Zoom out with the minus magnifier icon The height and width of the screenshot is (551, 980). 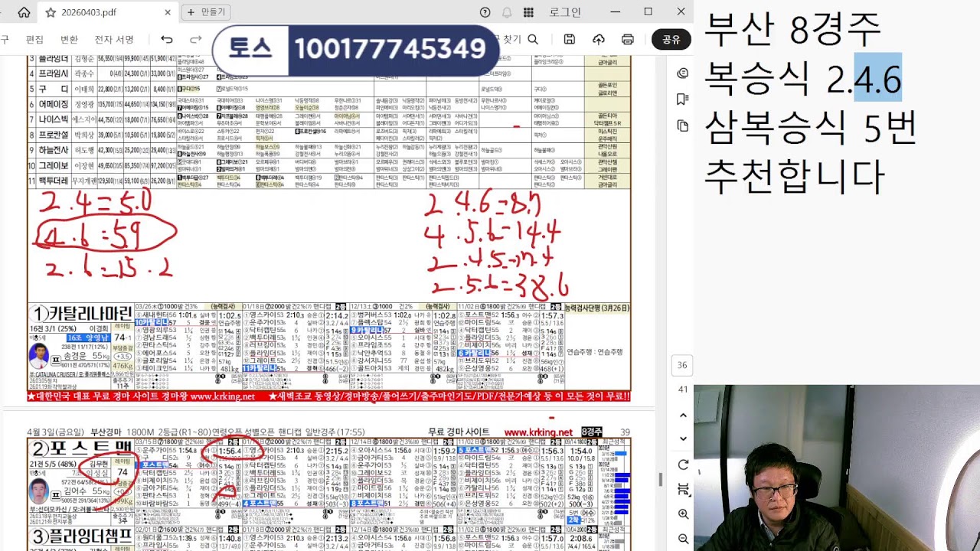click(683, 540)
